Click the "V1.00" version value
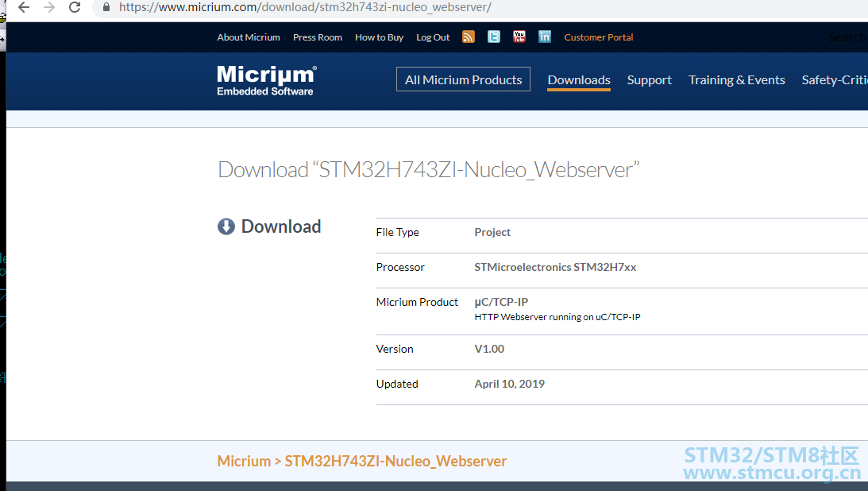This screenshot has width=868, height=491. [489, 349]
